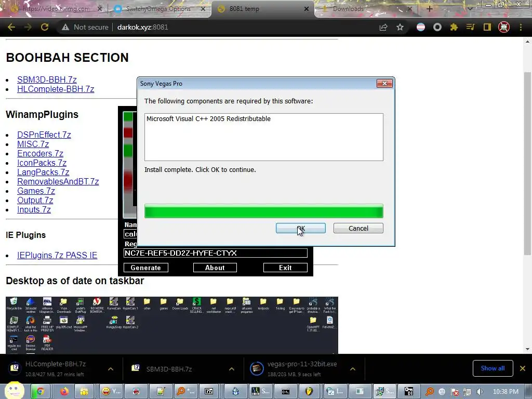
Task: Open the Inputs.7z link
Action: pos(34,210)
